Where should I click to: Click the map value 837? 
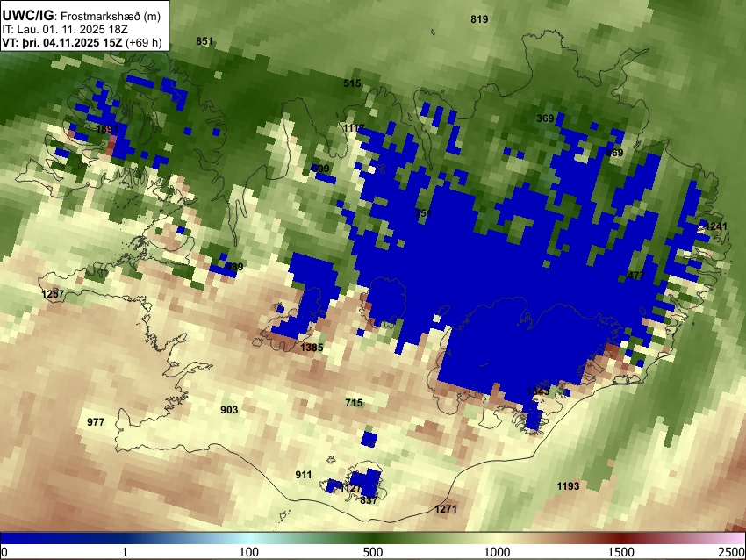point(369,500)
